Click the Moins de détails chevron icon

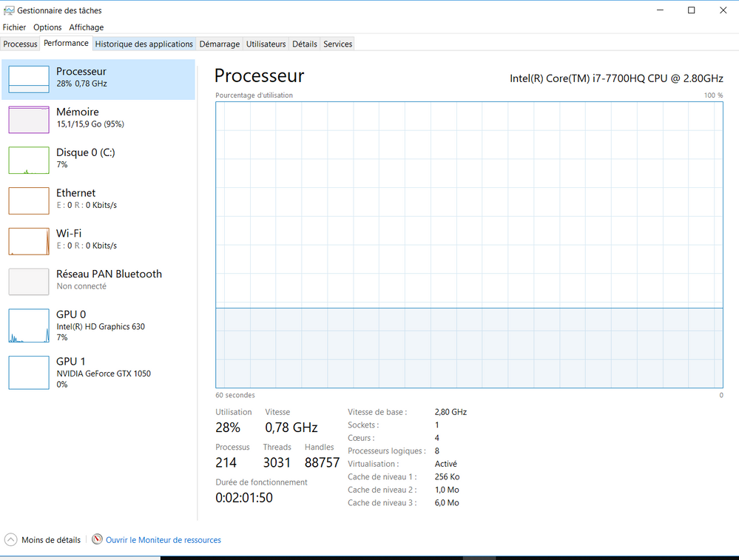tap(11, 540)
